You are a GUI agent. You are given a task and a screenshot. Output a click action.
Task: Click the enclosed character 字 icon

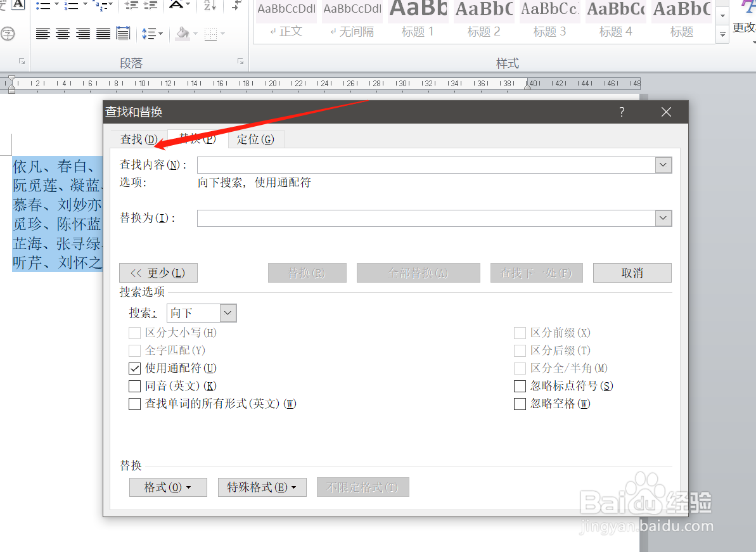coord(7,34)
